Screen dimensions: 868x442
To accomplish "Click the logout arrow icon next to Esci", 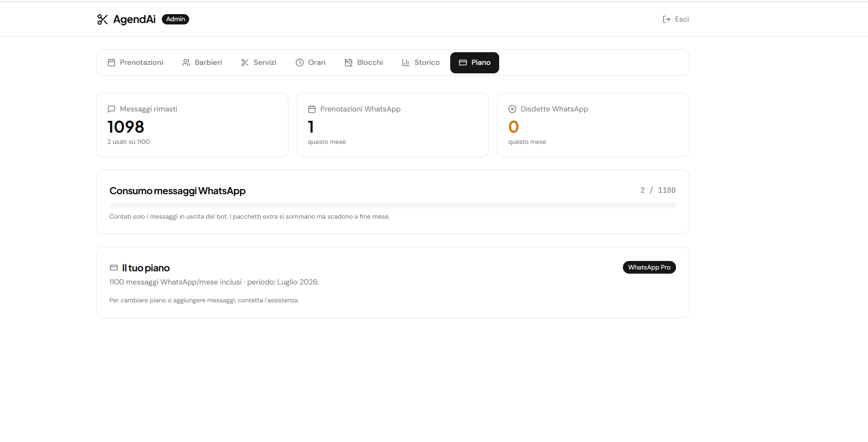I will pyautogui.click(x=667, y=19).
